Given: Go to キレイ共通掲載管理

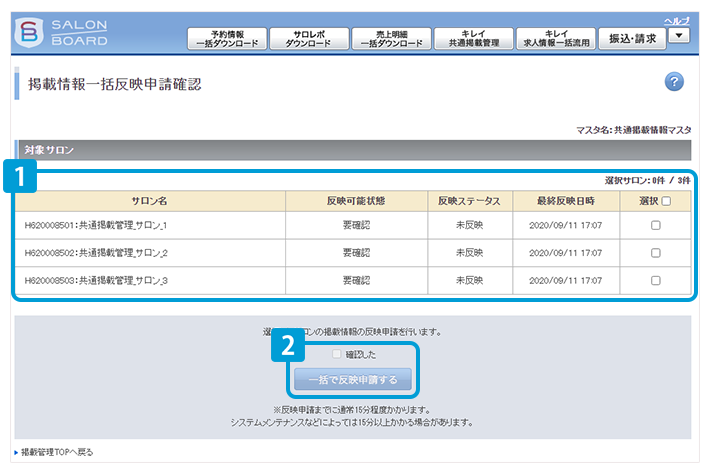Looking at the screenshot, I should pos(474,39).
